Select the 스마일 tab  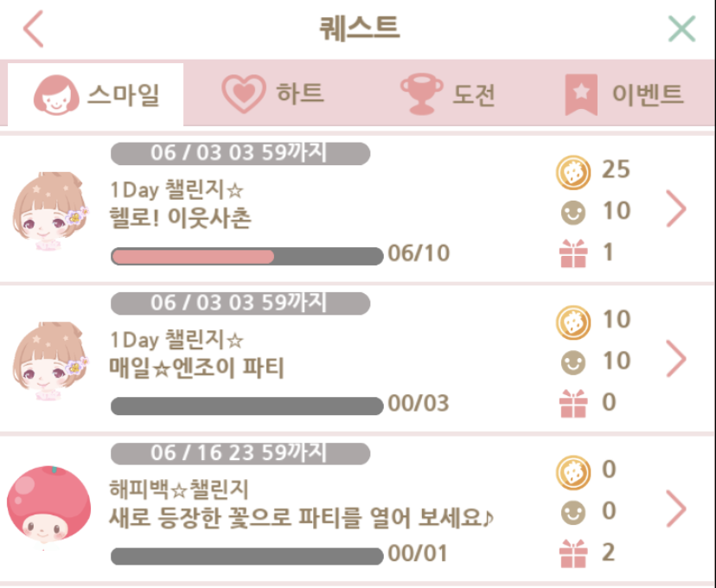95,94
